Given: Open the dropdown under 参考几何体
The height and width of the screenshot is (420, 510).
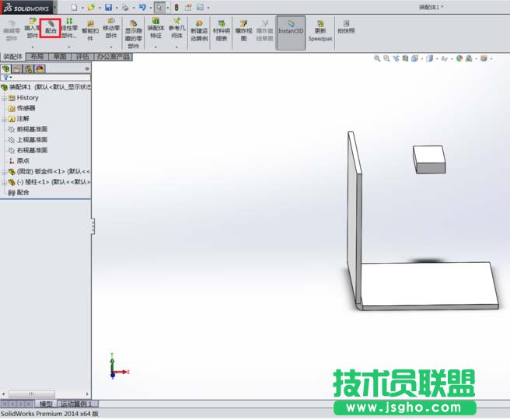Looking at the screenshot, I should click(x=176, y=47).
